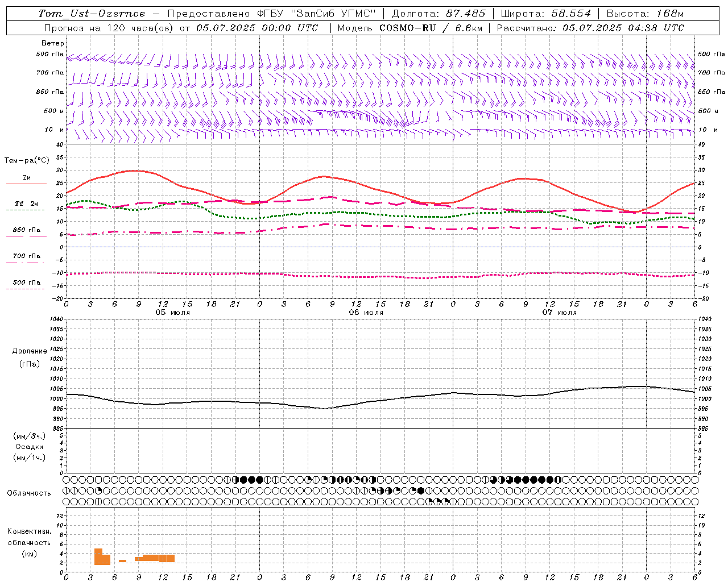This screenshot has height=582, width=728.
Task: Click the 'Ветер' wind panel label
Action: point(53,43)
